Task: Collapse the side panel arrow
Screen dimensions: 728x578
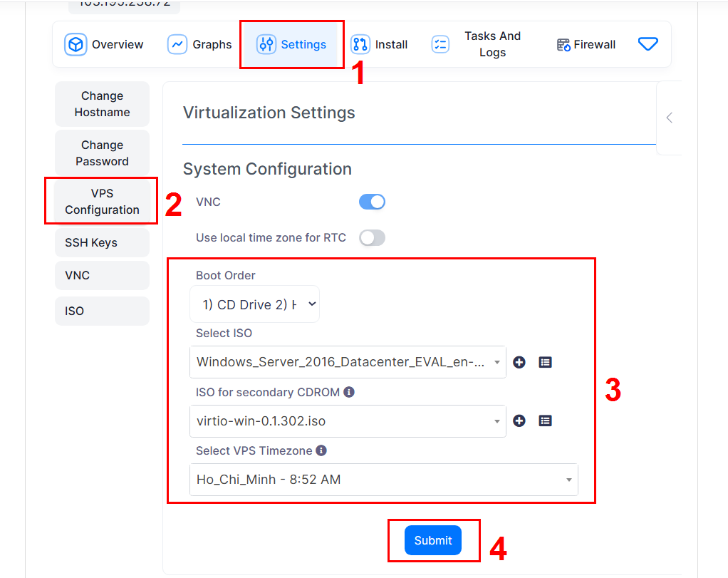Action: (x=669, y=118)
